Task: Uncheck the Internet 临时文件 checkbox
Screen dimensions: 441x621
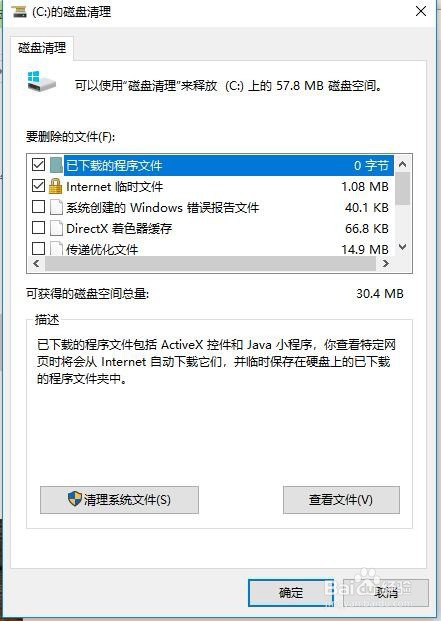Action: (38, 185)
